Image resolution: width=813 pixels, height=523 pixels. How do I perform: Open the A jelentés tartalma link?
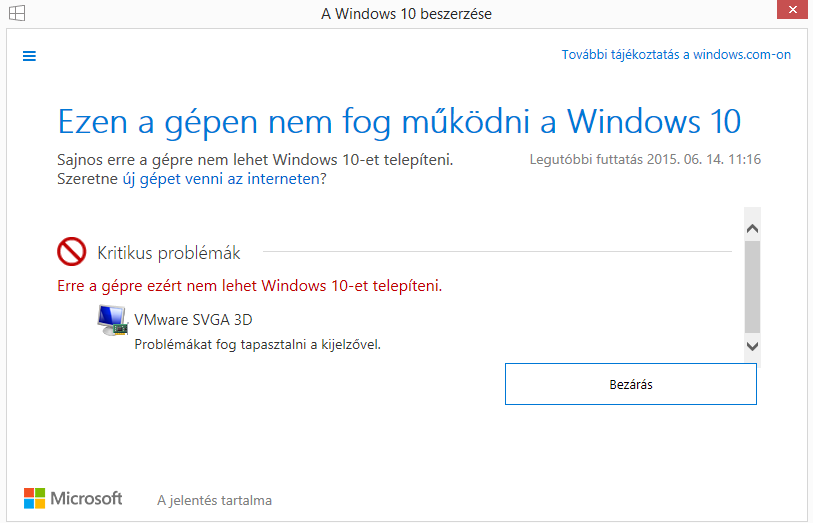(x=214, y=500)
